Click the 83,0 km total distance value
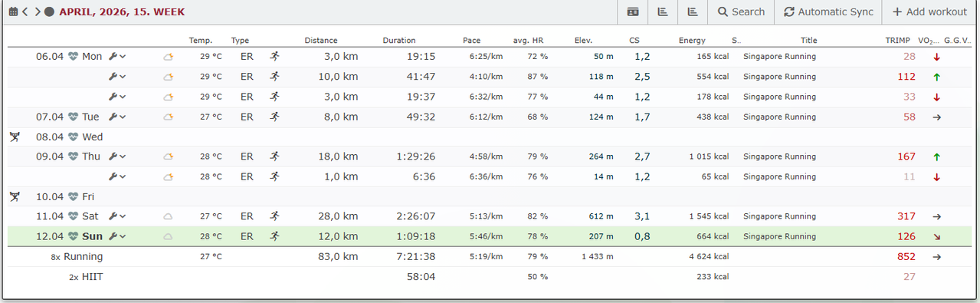980x303 pixels. point(338,256)
